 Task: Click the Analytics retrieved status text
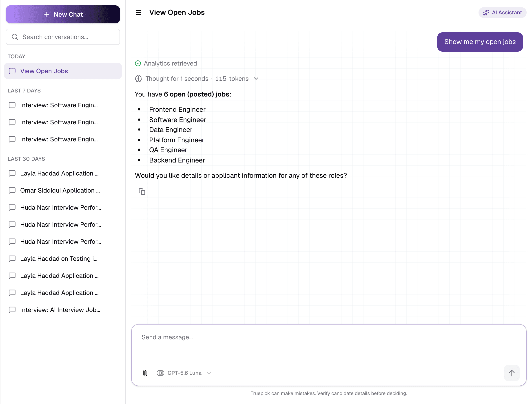click(170, 63)
